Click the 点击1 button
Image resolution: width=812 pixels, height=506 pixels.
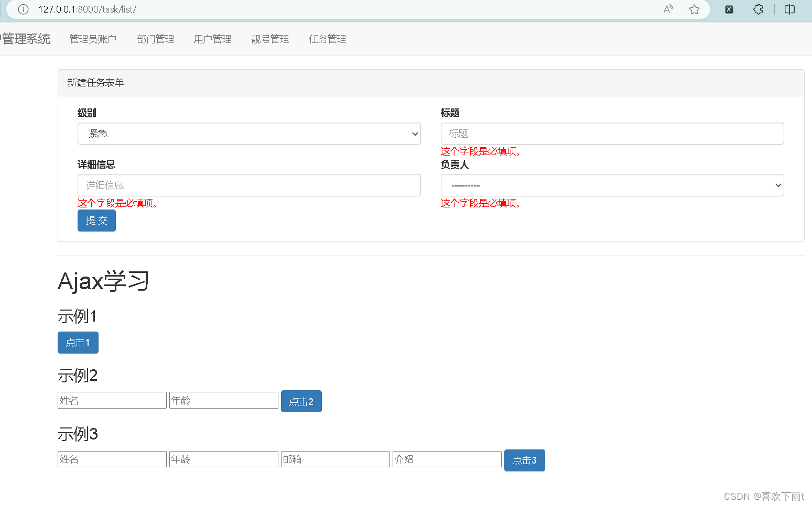[78, 343]
